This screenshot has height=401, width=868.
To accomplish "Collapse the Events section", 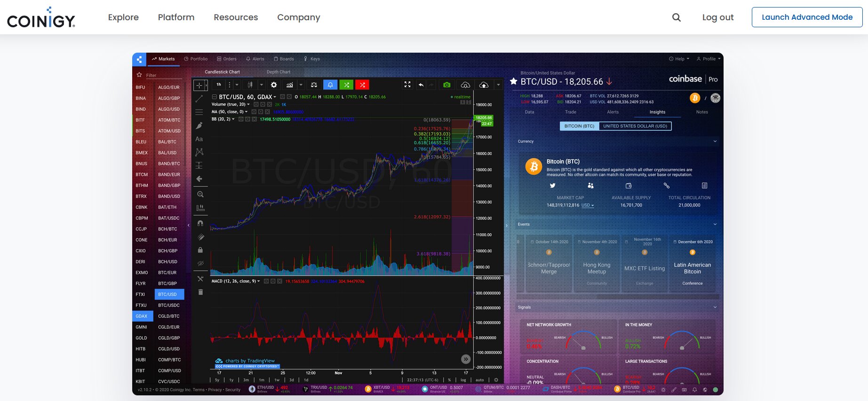I will [x=715, y=224].
